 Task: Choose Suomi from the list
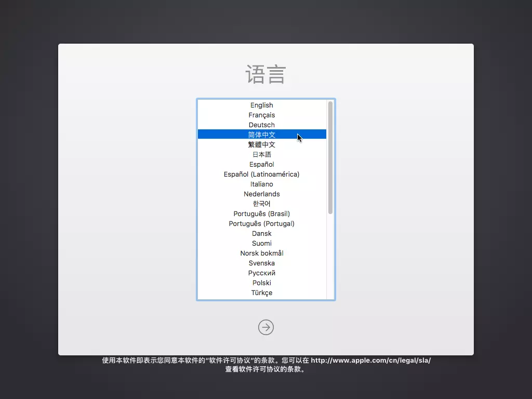(x=261, y=243)
